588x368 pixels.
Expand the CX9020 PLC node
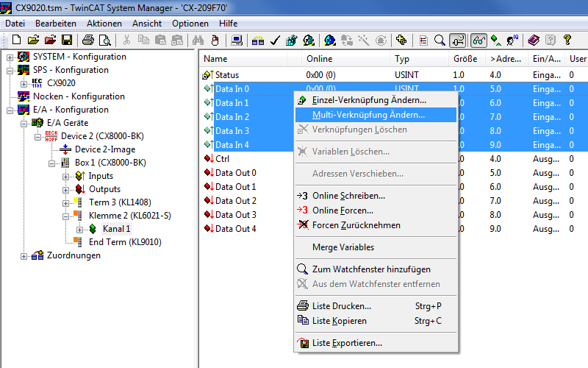[24, 84]
